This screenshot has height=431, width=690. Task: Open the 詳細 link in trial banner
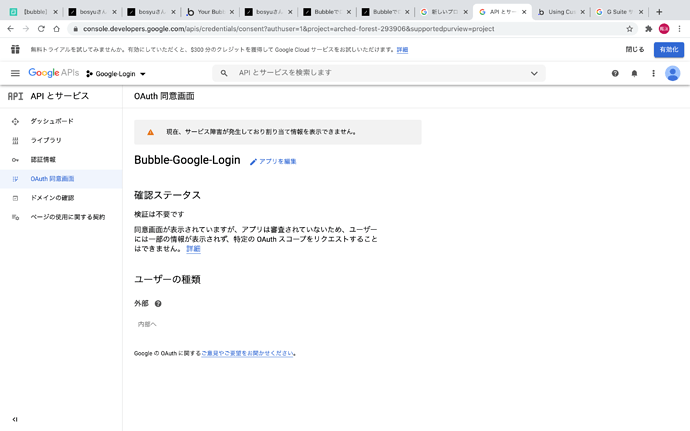click(x=402, y=50)
